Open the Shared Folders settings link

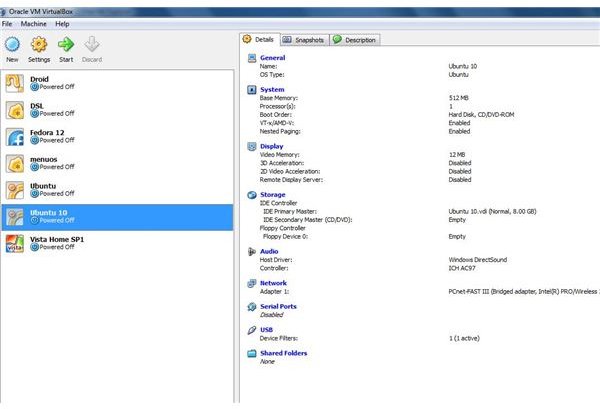[284, 353]
